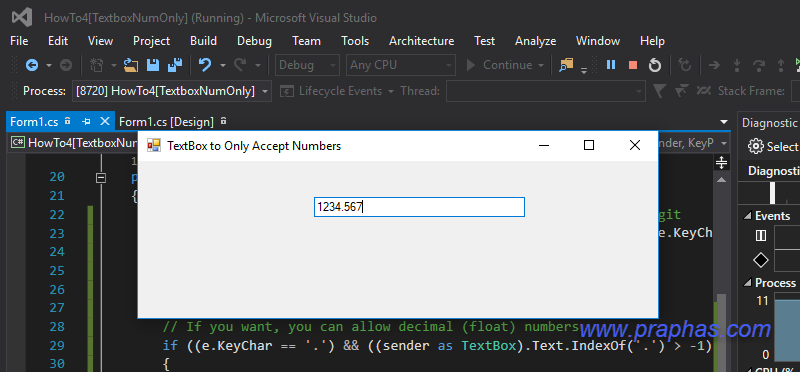Click the Continue button
Viewport: 800px width, 372px height.
tap(500, 65)
